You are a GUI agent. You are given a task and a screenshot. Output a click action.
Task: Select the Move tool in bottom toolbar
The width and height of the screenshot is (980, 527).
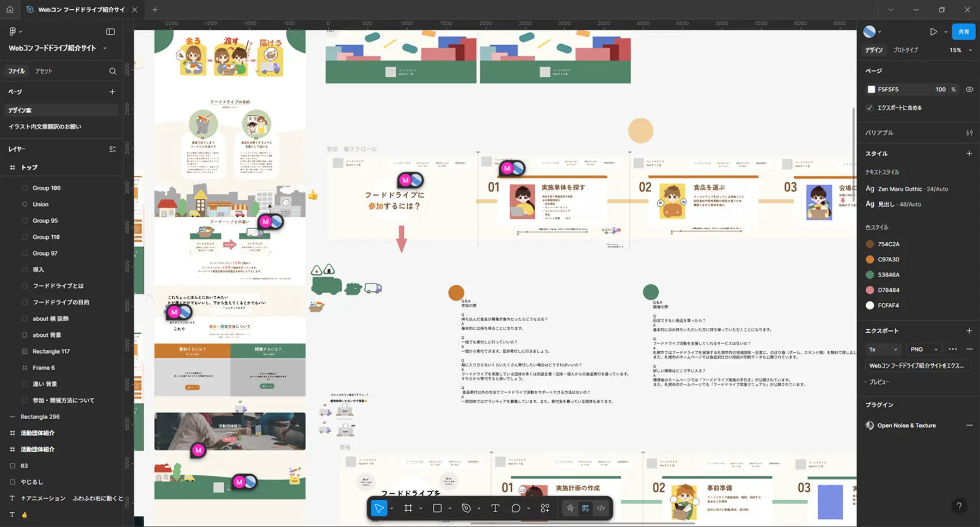[x=379, y=508]
